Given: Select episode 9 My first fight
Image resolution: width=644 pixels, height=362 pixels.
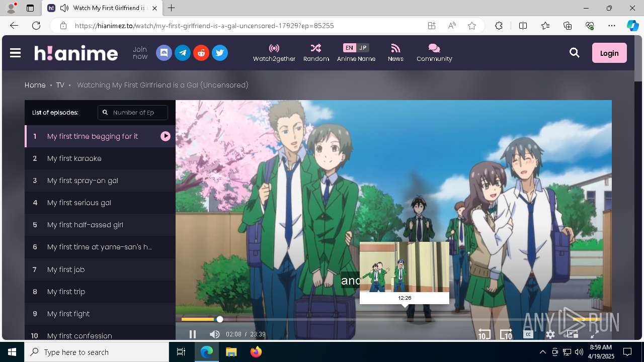Looking at the screenshot, I should [x=100, y=314].
